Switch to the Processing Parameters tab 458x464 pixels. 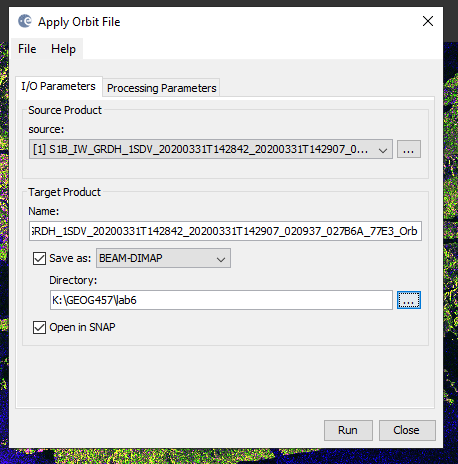[161, 88]
